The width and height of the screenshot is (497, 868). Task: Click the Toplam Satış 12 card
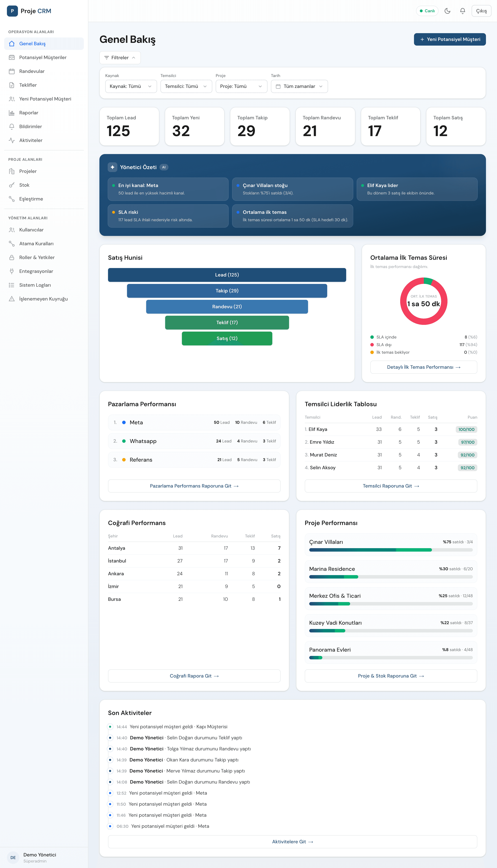coord(456,126)
